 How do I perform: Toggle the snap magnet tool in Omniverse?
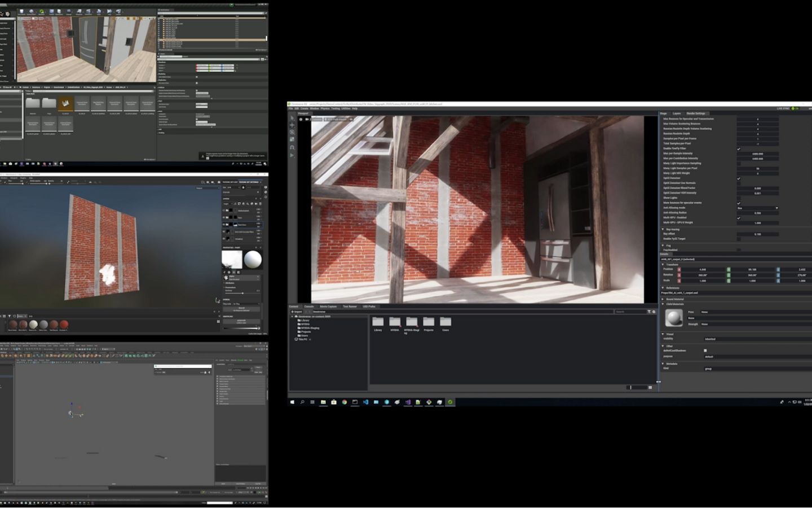click(292, 147)
